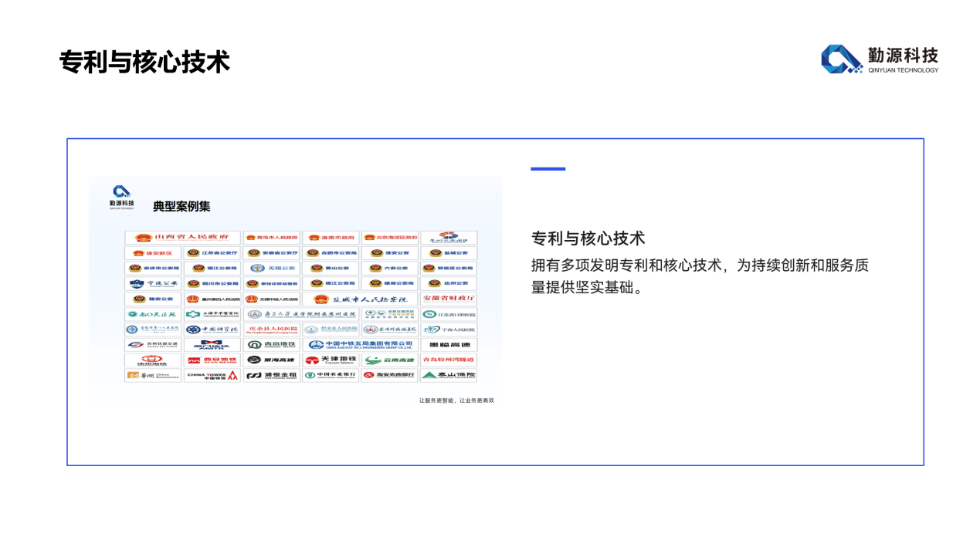
Task: Select the 铜川市公安局 logo tile
Action: coord(212,283)
